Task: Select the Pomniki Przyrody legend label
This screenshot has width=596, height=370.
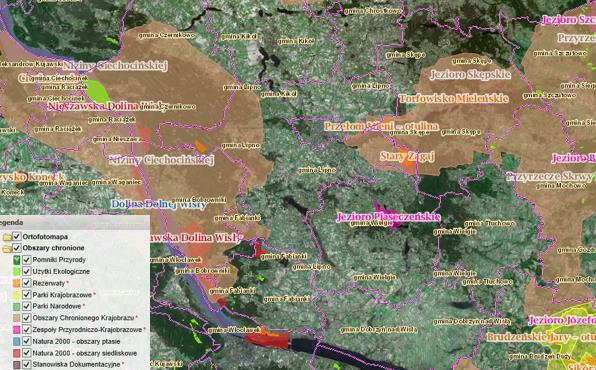Action: pyautogui.click(x=59, y=260)
